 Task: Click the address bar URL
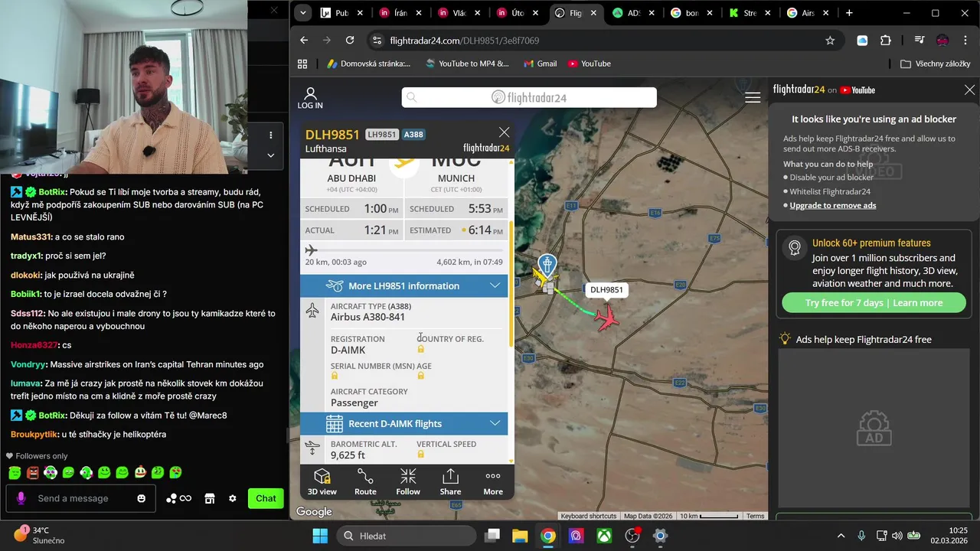(x=464, y=41)
